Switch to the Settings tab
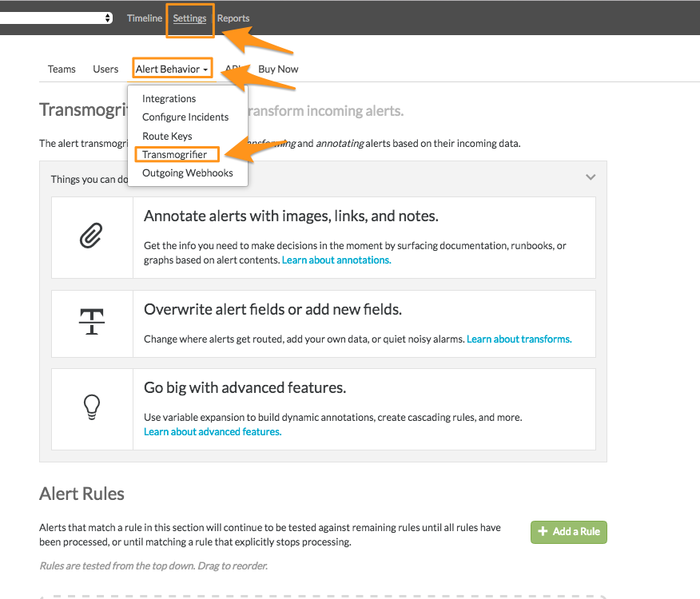This screenshot has height=599, width=700. click(189, 18)
